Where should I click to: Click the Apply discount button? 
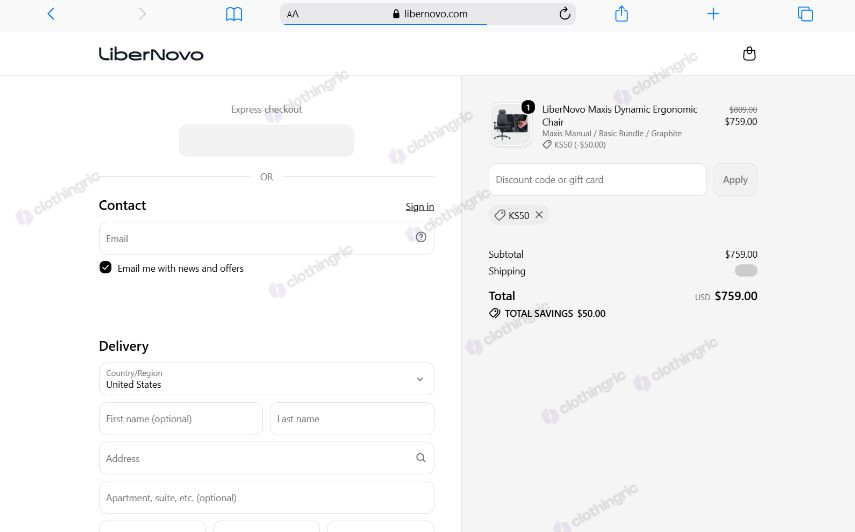[x=735, y=179]
